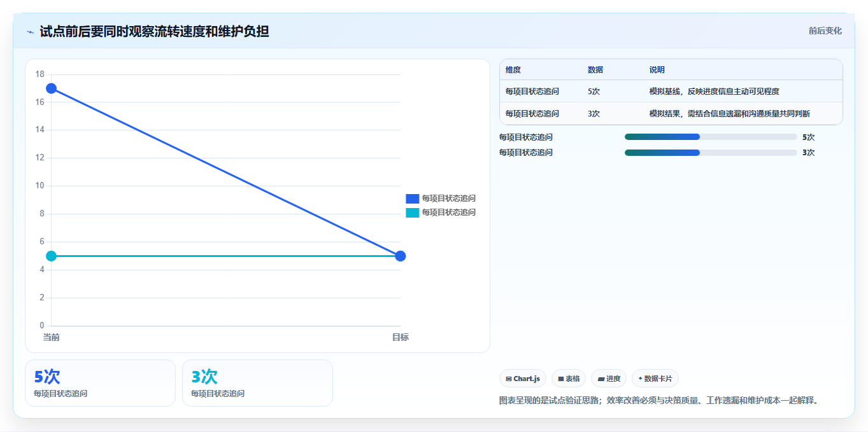Click the bar icon in the 进度 tag
The height and width of the screenshot is (432, 868).
click(601, 379)
